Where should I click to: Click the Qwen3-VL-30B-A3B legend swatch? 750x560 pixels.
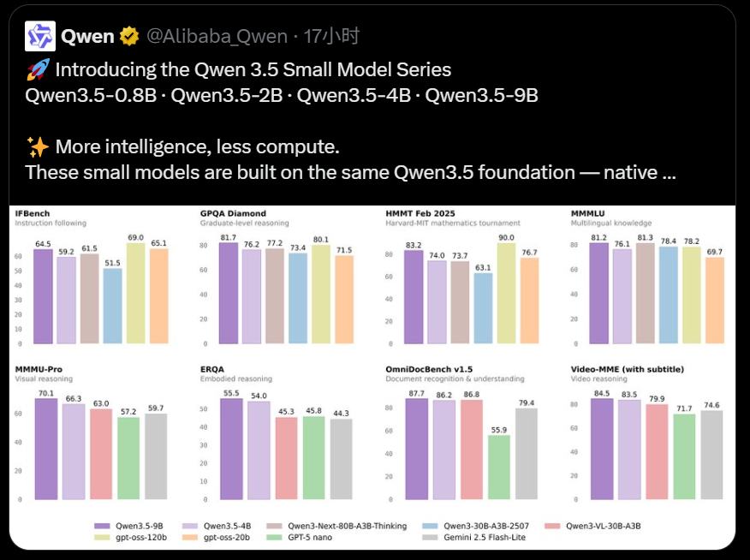point(549,526)
